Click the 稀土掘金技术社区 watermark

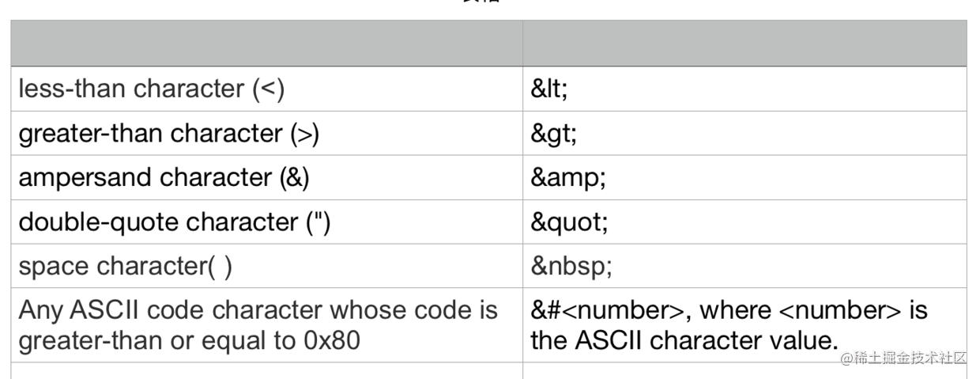tap(904, 358)
